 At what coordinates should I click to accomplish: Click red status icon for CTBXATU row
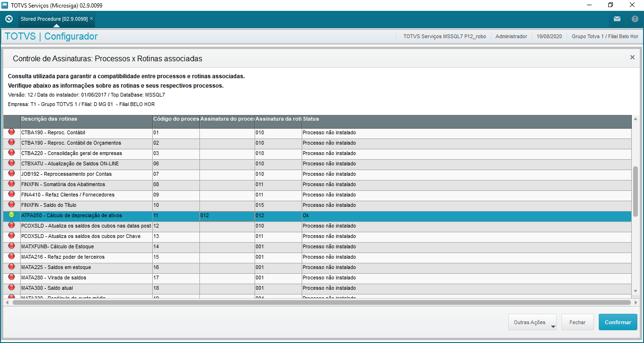click(x=12, y=163)
